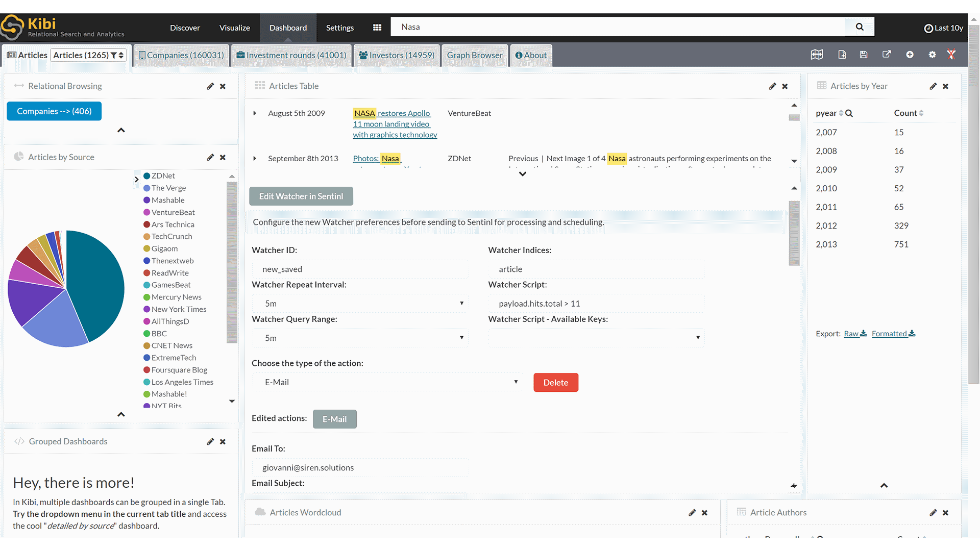This screenshot has width=980, height=551.
Task: Toggle VentureBeat legend entry
Action: [x=169, y=212]
